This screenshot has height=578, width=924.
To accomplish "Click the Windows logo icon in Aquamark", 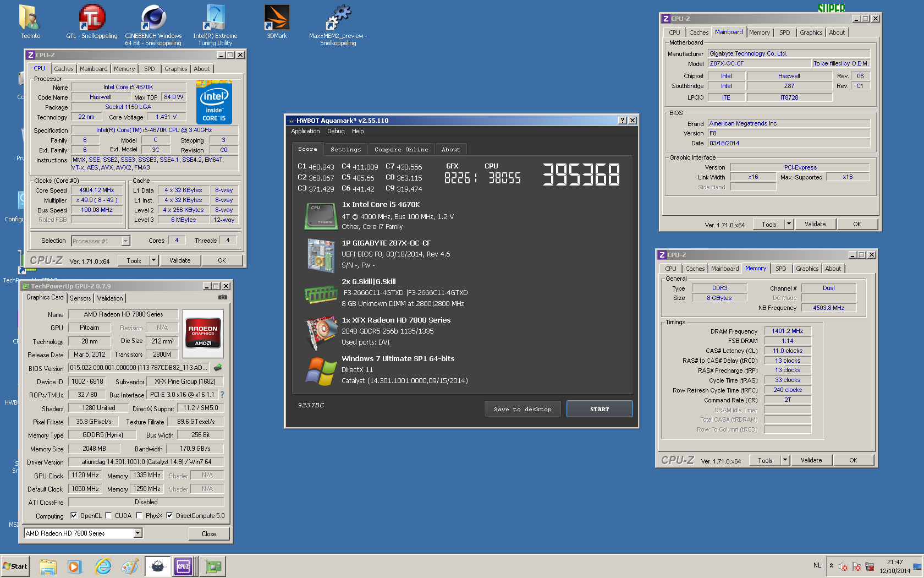I will (x=321, y=371).
